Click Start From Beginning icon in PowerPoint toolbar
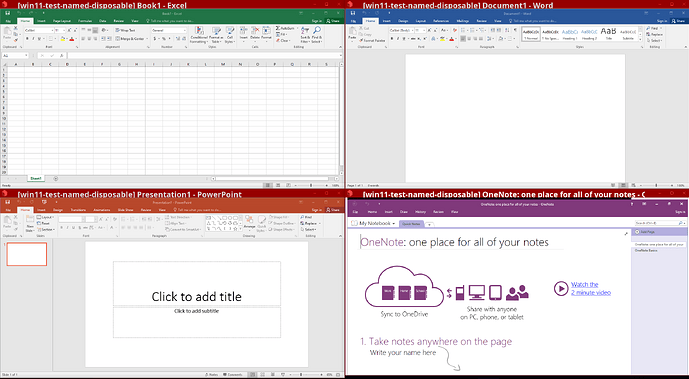 (44, 202)
